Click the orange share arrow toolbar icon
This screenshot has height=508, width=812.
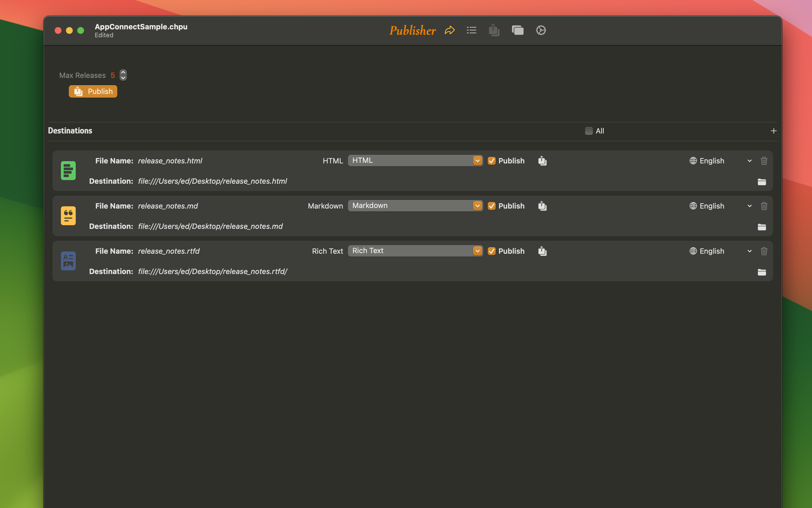click(x=450, y=30)
